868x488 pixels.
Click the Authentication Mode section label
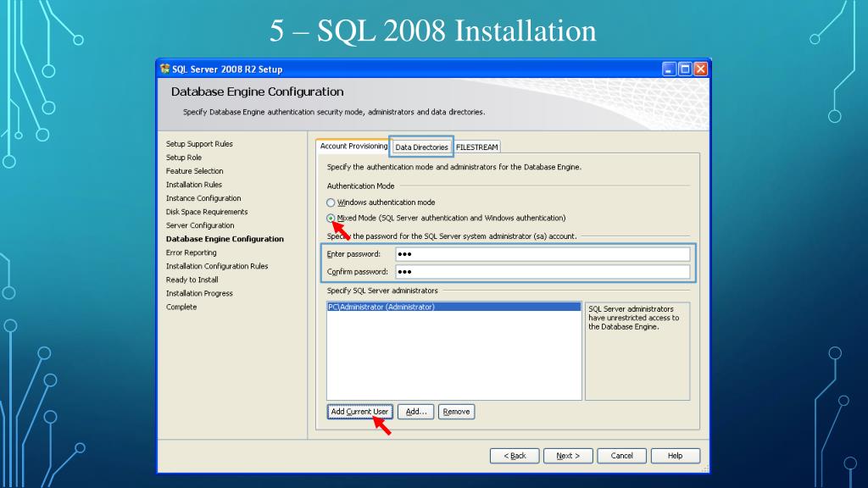360,186
